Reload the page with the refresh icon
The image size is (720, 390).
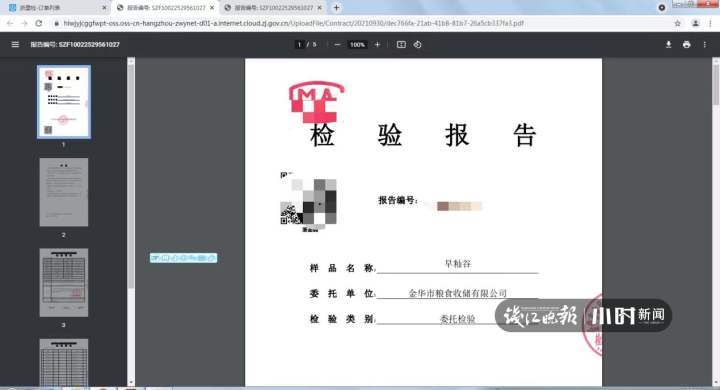click(39, 23)
